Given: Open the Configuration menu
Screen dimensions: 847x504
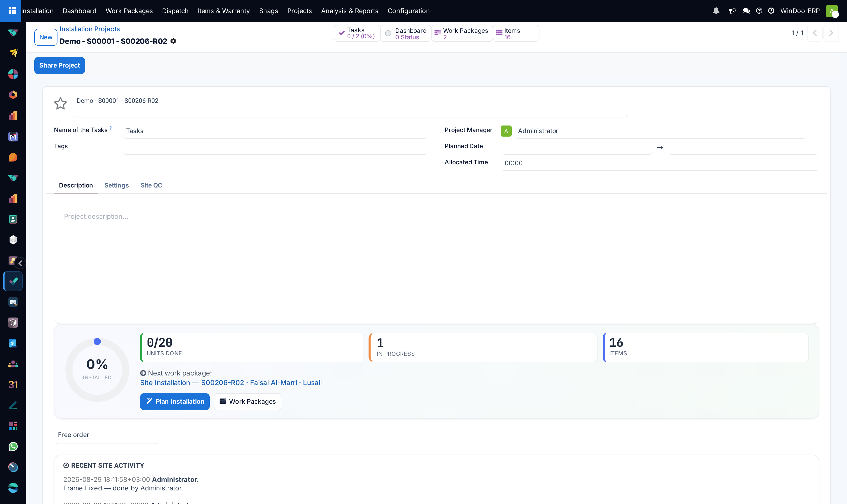Looking at the screenshot, I should click(x=408, y=11).
